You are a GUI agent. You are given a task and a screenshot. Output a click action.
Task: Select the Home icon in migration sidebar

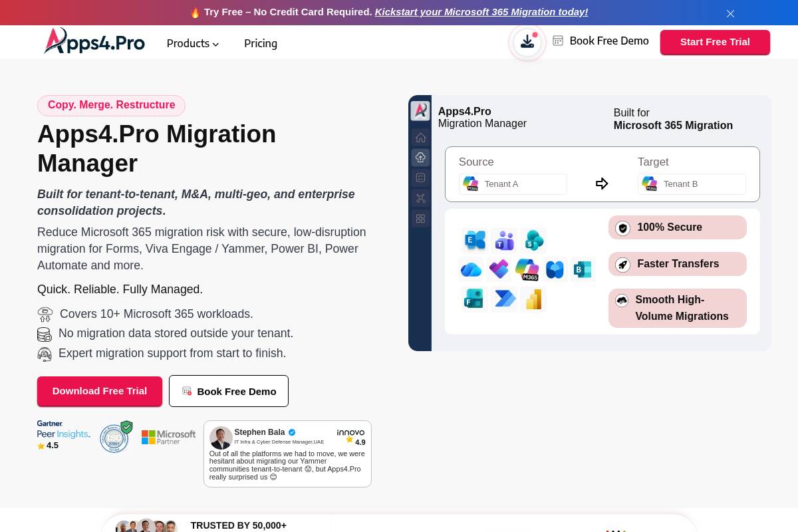coord(420,138)
